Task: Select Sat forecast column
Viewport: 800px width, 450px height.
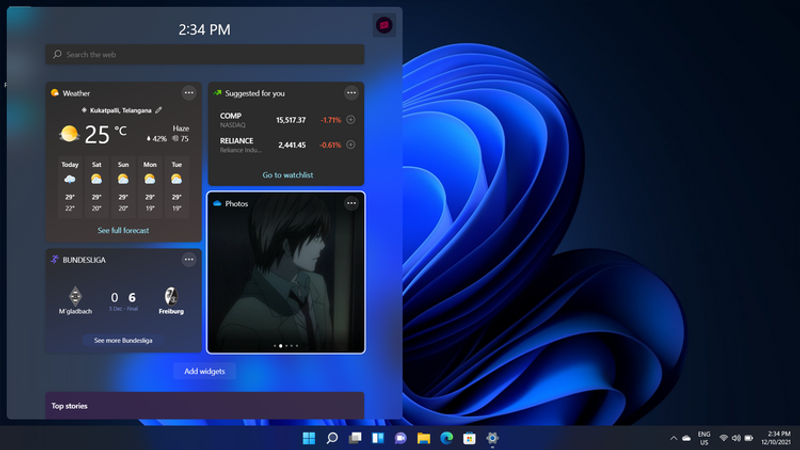Action: pos(96,187)
